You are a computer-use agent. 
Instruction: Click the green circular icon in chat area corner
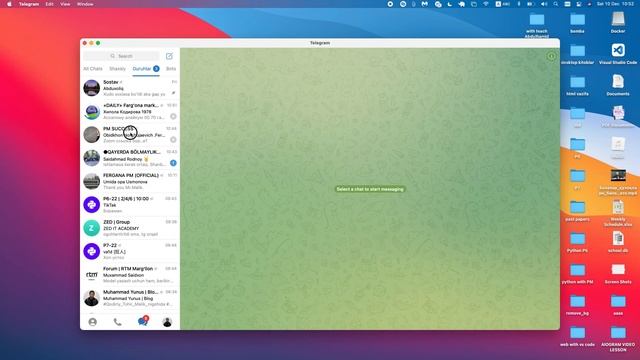[x=551, y=56]
